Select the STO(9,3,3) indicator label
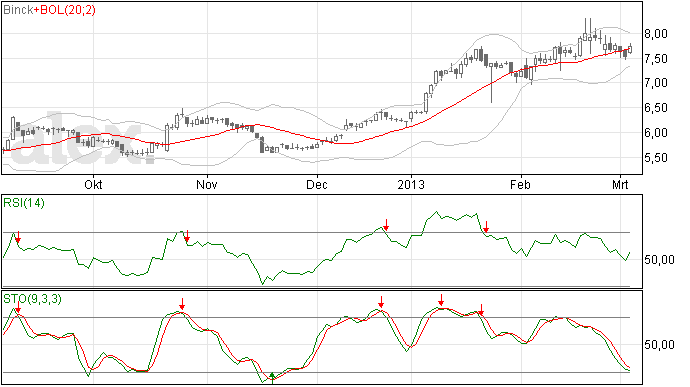The image size is (690, 387). click(x=33, y=299)
